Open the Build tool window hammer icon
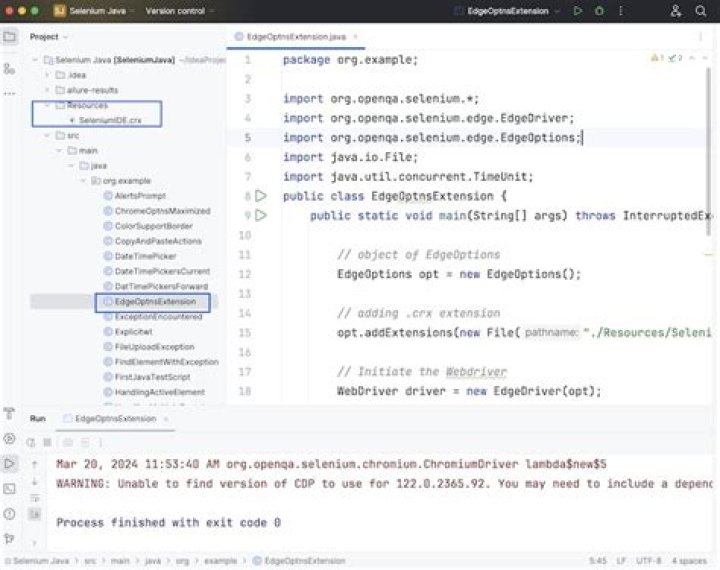Image resolution: width=720 pixels, height=570 pixels. 9,413
